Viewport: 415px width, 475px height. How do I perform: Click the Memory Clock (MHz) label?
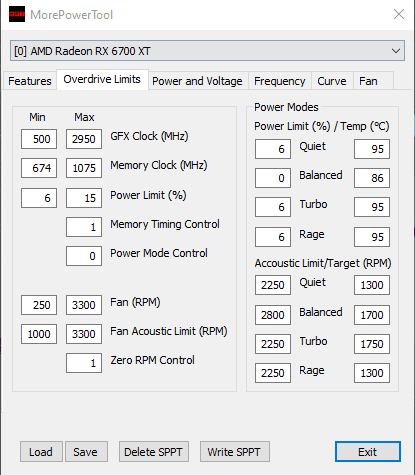159,165
